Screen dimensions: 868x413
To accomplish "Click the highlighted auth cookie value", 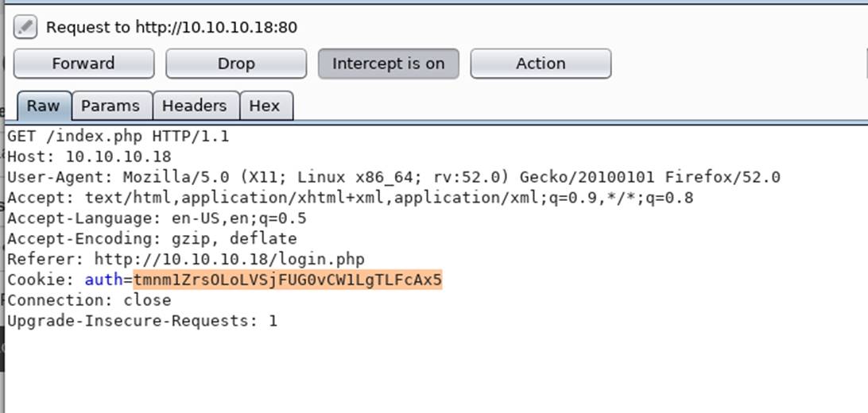I will pyautogui.click(x=288, y=280).
